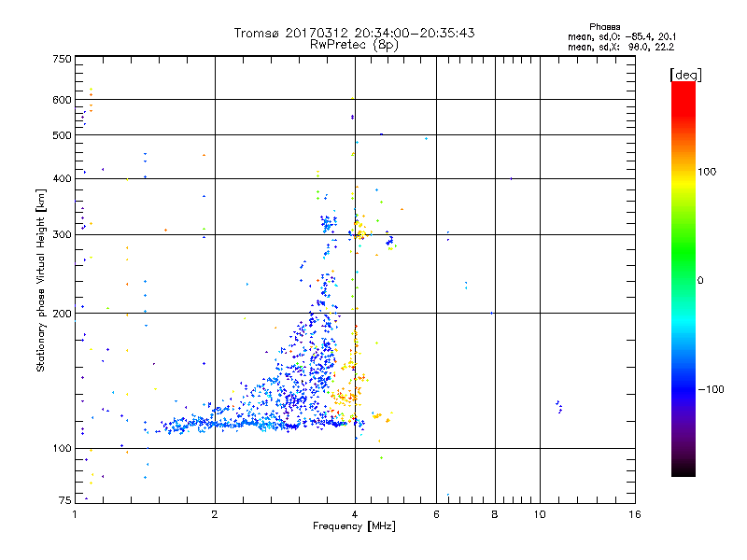The height and width of the screenshot is (560, 747).
Task: Click the x-axis tick label '8'
Action: [495, 514]
